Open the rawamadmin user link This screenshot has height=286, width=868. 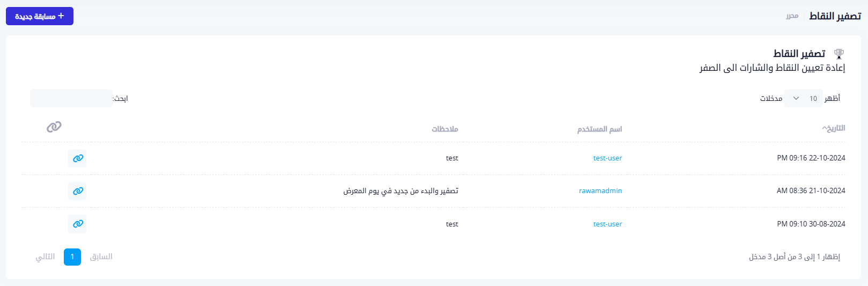point(600,191)
